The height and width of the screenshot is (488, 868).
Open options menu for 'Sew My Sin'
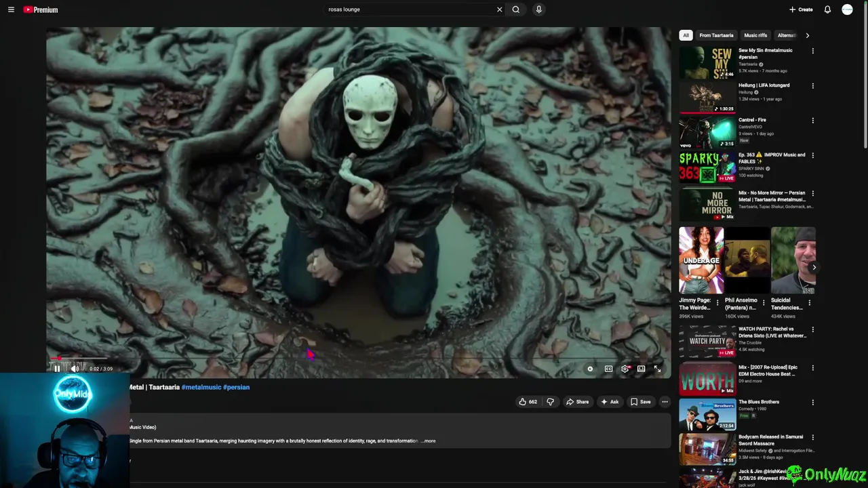pyautogui.click(x=812, y=51)
